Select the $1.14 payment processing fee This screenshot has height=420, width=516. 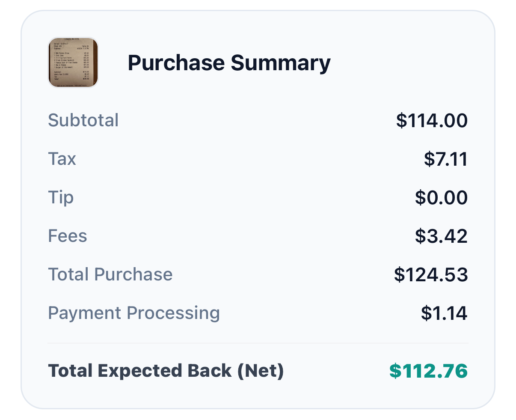click(x=442, y=313)
